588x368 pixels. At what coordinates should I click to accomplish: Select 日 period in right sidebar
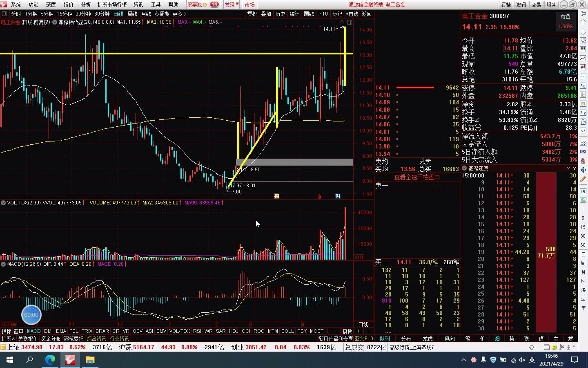tap(583, 254)
